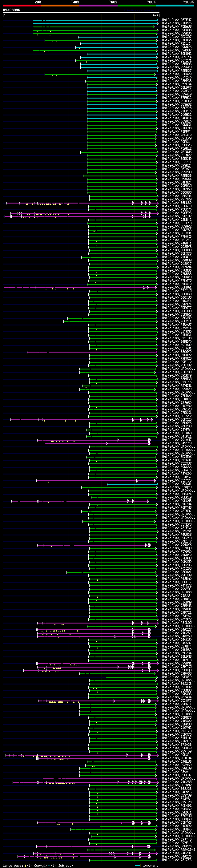This screenshot has height=868, width=197.
Task: Select the UniRef100_A7PPK6 hit label
Action: [x=176, y=23]
